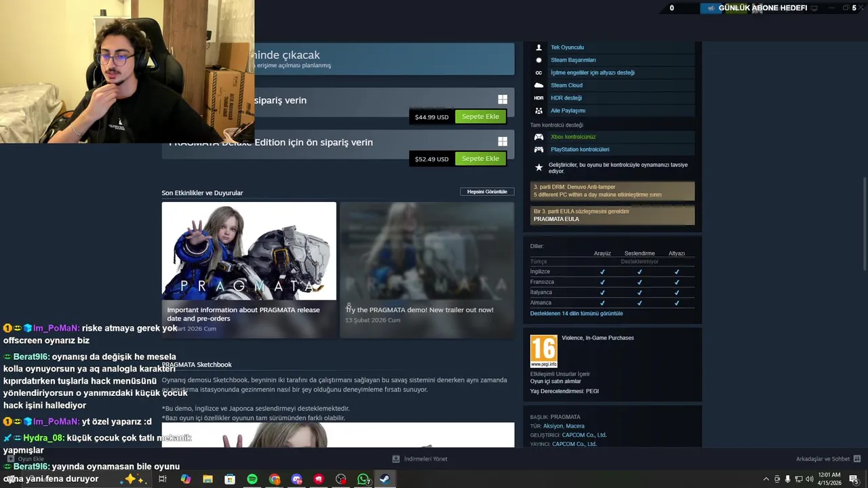Open the Tek Oyunculu feature link
Viewport: 868px width, 488px height.
pos(568,47)
